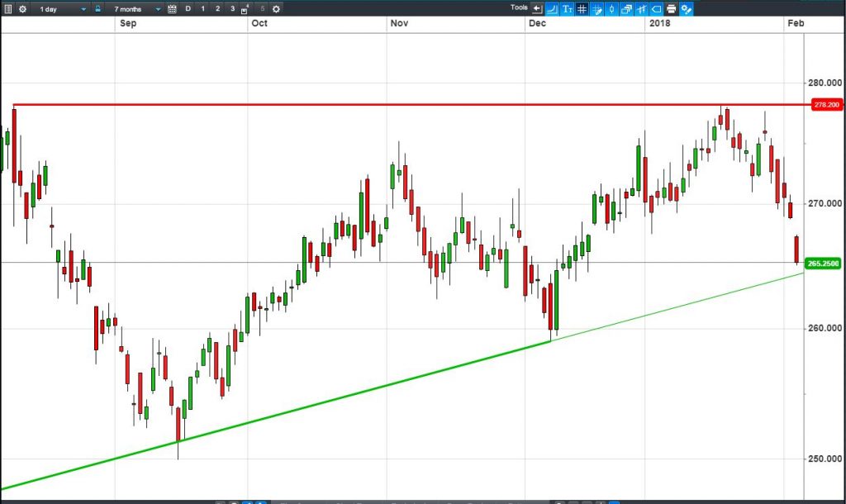Open the gear settings icon beside the list icon
The height and width of the screenshot is (504, 846).
(x=22, y=8)
